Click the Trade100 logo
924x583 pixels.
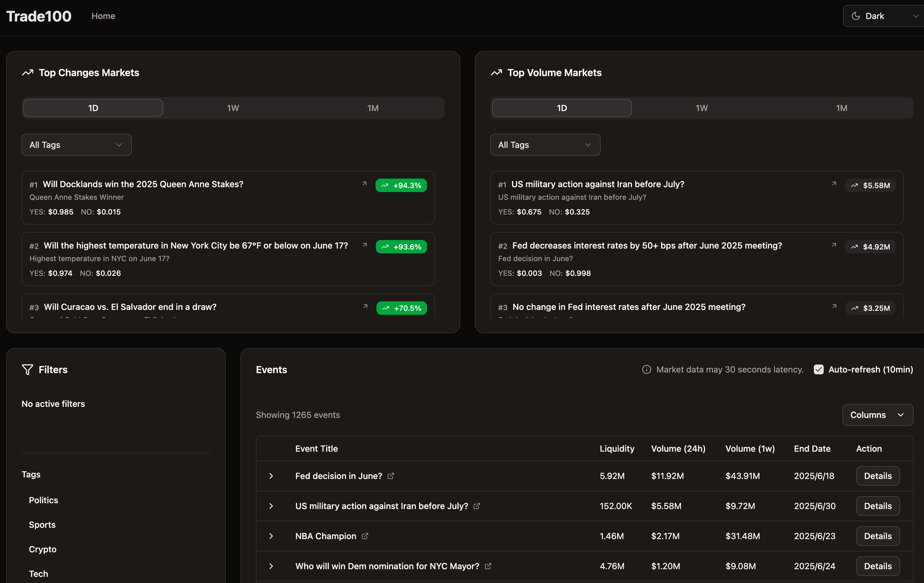tap(38, 16)
